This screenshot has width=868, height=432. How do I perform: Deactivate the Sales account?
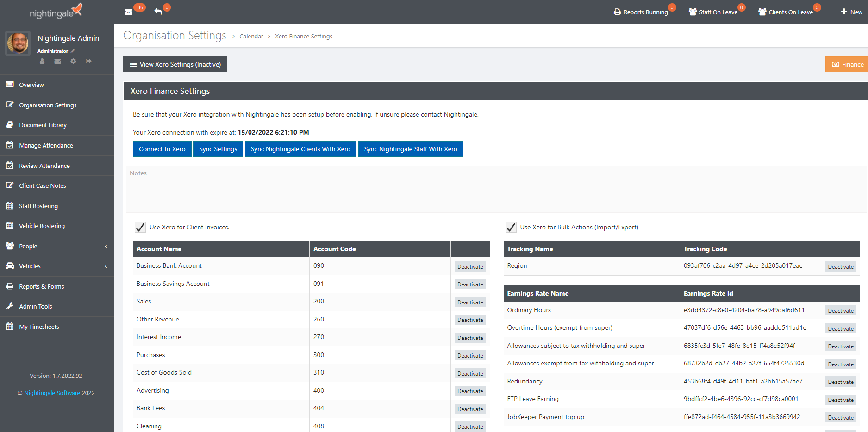[x=470, y=302]
